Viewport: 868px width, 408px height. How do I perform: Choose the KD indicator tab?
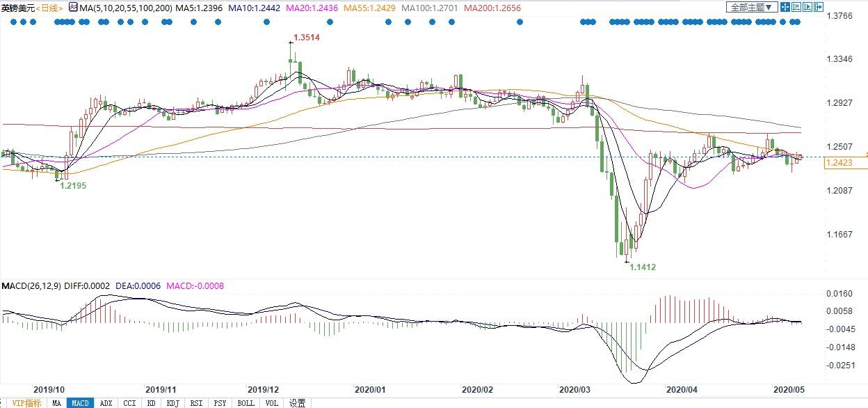151,402
